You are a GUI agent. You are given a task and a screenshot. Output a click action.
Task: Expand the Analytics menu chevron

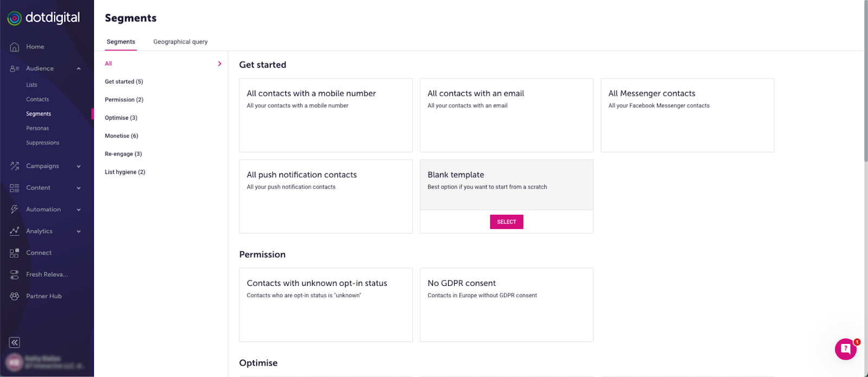click(79, 232)
